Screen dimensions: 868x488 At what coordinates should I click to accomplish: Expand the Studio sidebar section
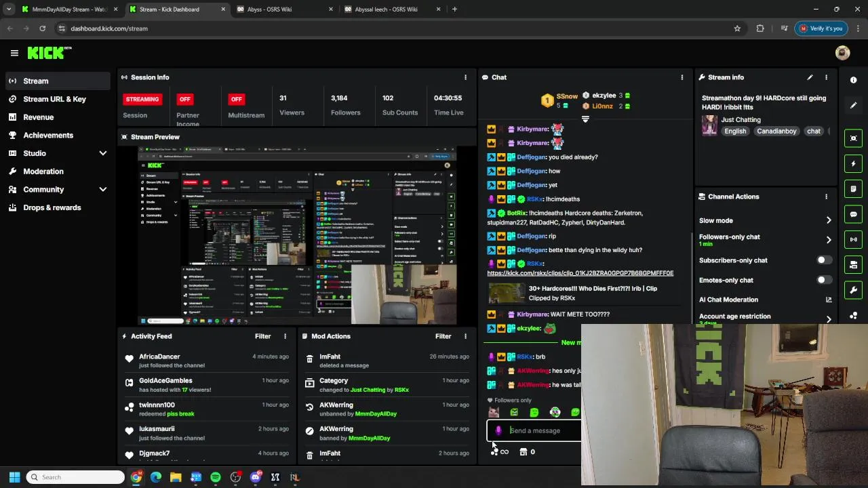coord(103,153)
